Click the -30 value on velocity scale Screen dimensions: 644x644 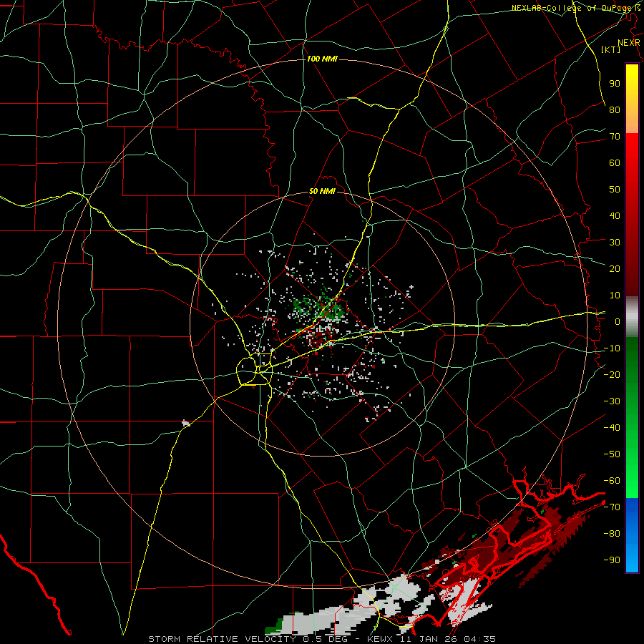coord(612,401)
